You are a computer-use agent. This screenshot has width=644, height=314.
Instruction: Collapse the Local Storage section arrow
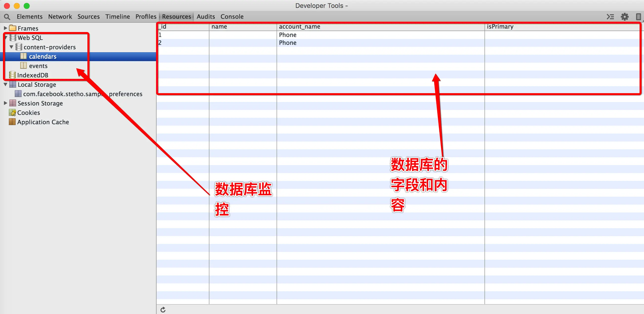5,84
